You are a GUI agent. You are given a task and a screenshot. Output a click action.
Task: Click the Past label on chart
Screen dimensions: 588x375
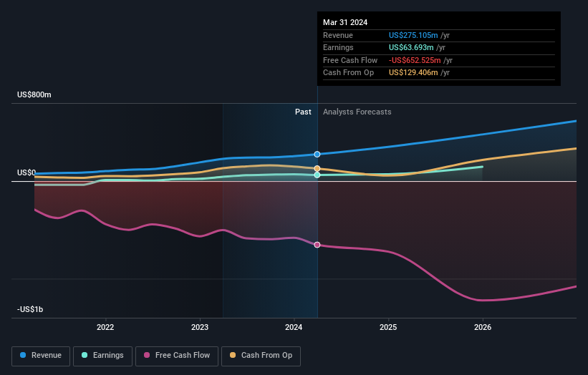coord(303,112)
